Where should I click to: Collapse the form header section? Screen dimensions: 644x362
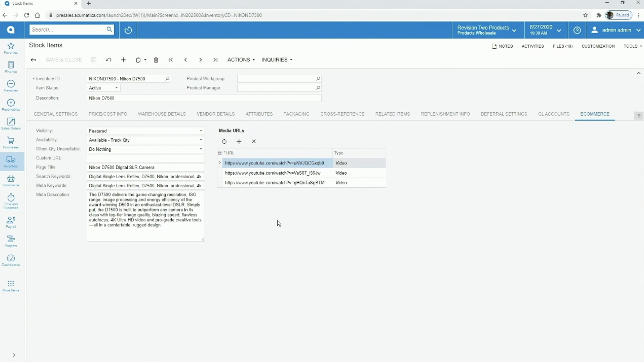[639, 73]
